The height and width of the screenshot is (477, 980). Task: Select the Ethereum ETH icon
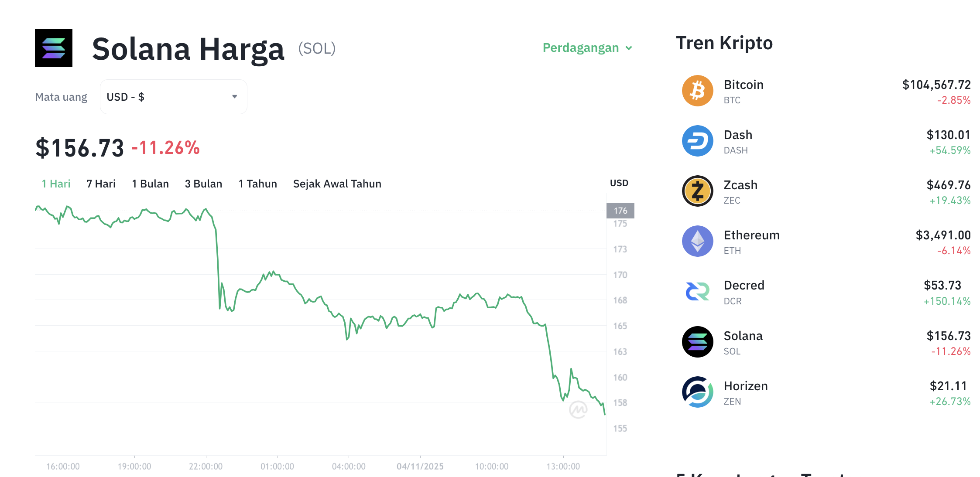(x=697, y=241)
